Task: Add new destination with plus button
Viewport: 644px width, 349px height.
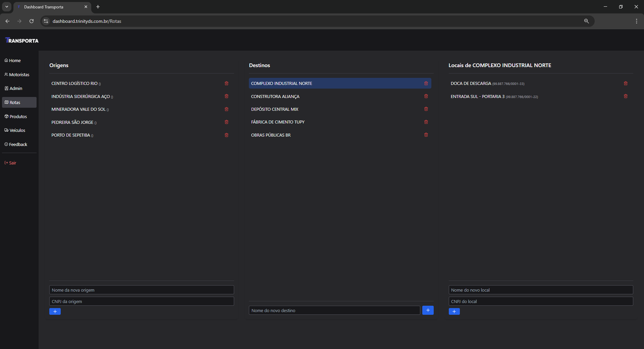Action: click(428, 310)
